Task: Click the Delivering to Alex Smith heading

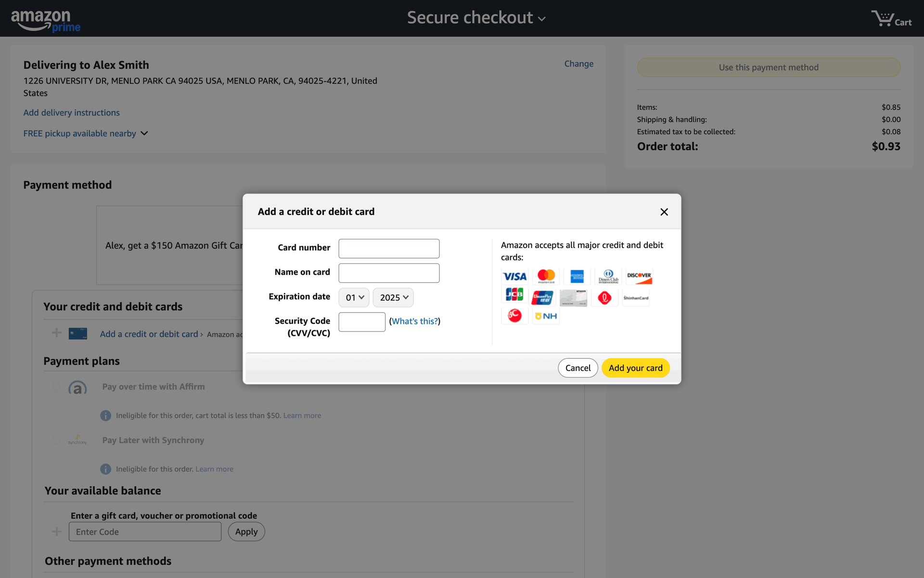Action: click(x=86, y=65)
